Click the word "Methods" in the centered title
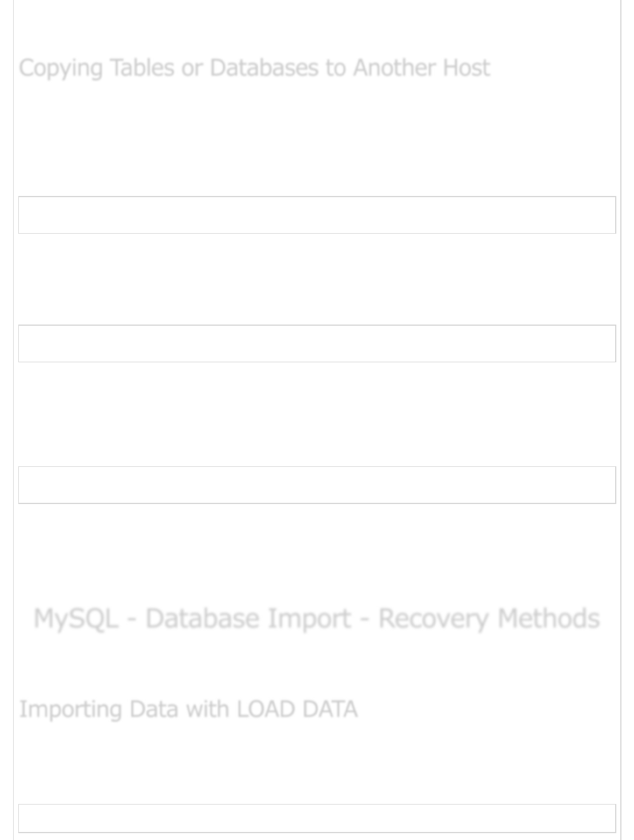The width and height of the screenshot is (634, 840). [x=548, y=619]
